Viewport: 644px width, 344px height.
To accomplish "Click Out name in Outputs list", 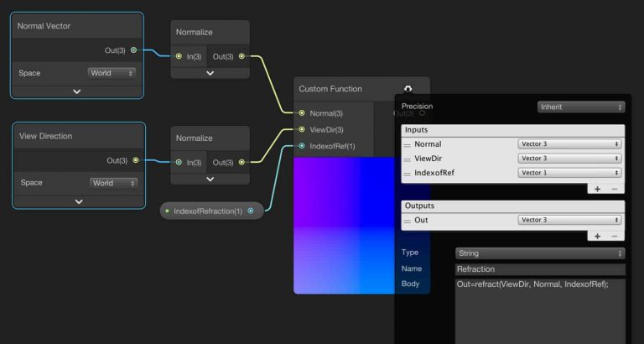I will (421, 221).
